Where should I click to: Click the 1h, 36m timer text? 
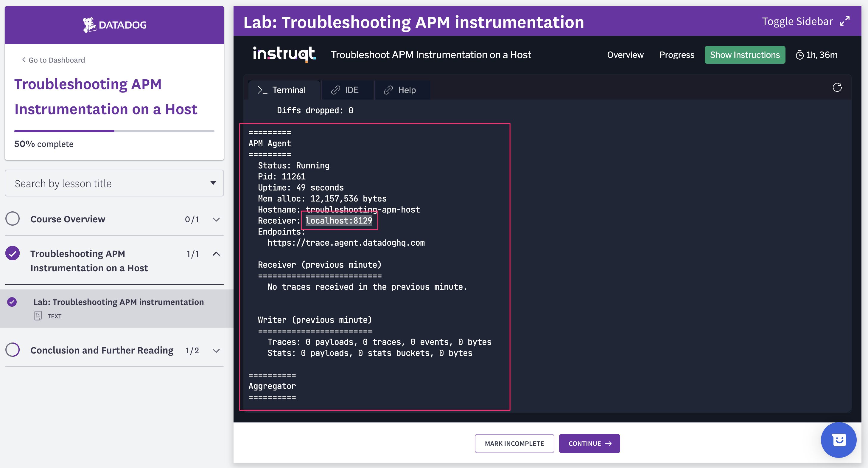pos(822,55)
